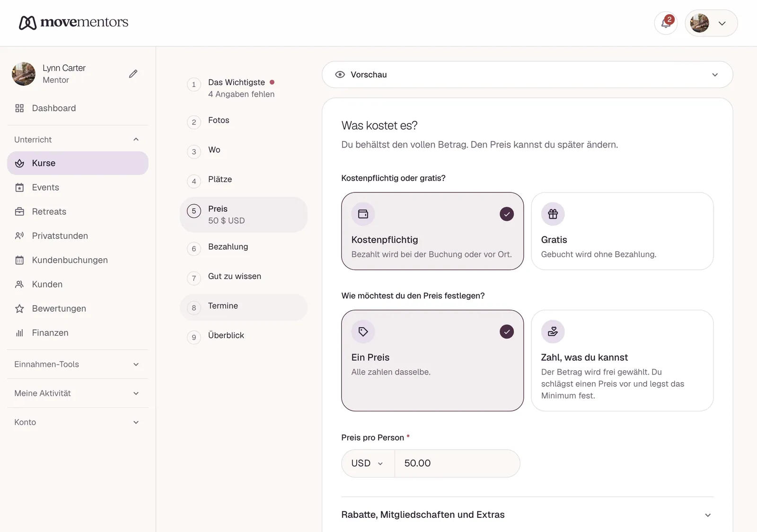
Task: Open the USD currency dropdown
Action: [x=368, y=463]
